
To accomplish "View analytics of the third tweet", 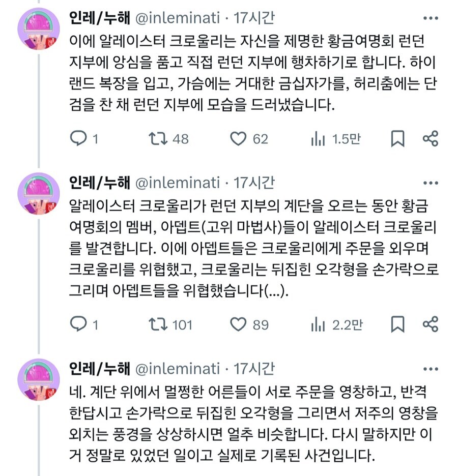I will [318, 473].
